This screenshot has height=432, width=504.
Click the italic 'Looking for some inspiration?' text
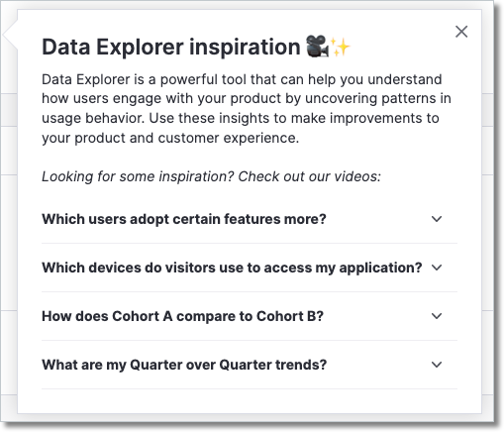tap(138, 176)
